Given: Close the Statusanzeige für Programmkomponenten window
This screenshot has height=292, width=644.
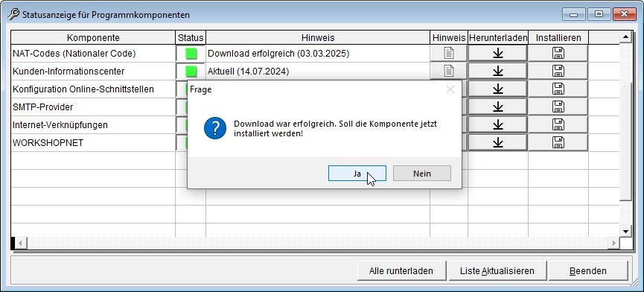Looking at the screenshot, I should (x=625, y=14).
